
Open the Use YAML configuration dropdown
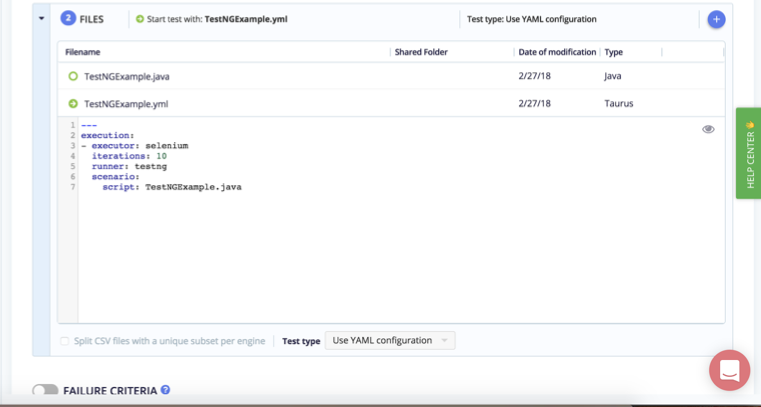click(390, 341)
